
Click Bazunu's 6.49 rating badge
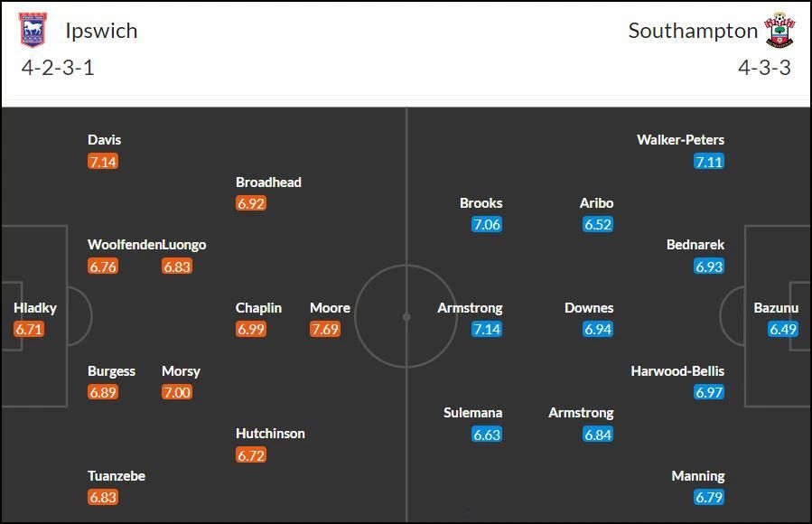pos(783,329)
